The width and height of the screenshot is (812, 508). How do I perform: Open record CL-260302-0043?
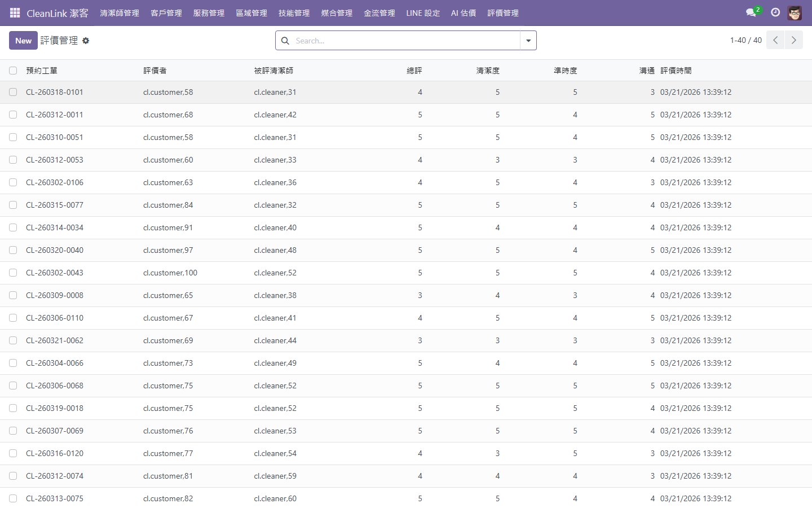click(55, 273)
